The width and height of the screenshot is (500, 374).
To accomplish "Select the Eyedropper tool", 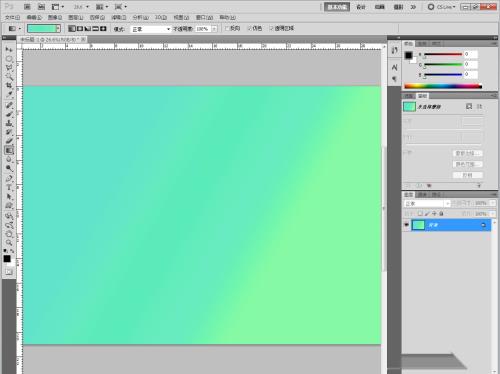I will click(x=9, y=95).
